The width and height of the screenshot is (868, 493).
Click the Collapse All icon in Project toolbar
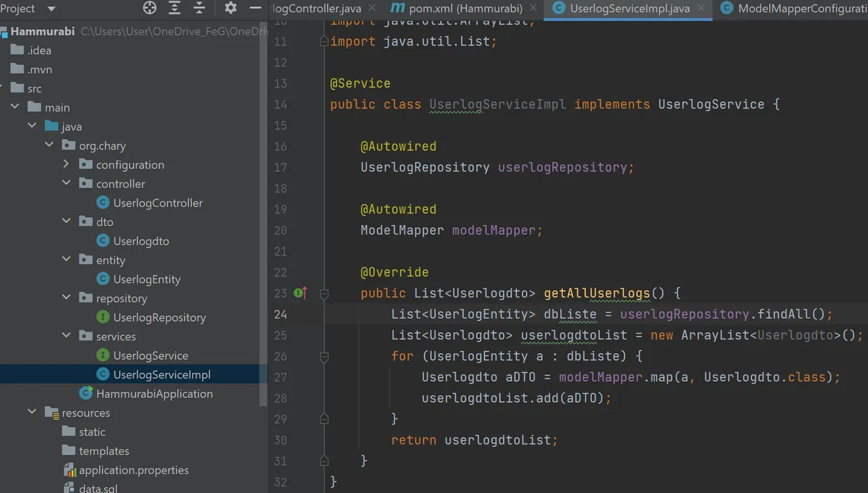[x=199, y=8]
